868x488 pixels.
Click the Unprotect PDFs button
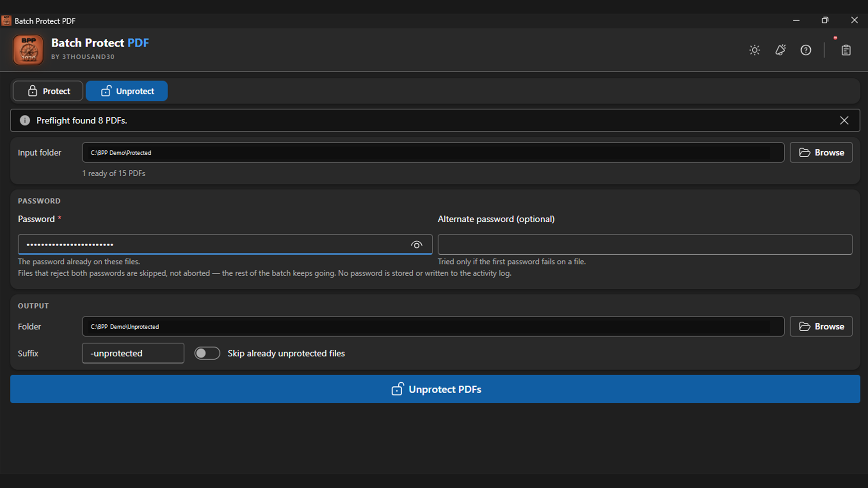coord(435,389)
